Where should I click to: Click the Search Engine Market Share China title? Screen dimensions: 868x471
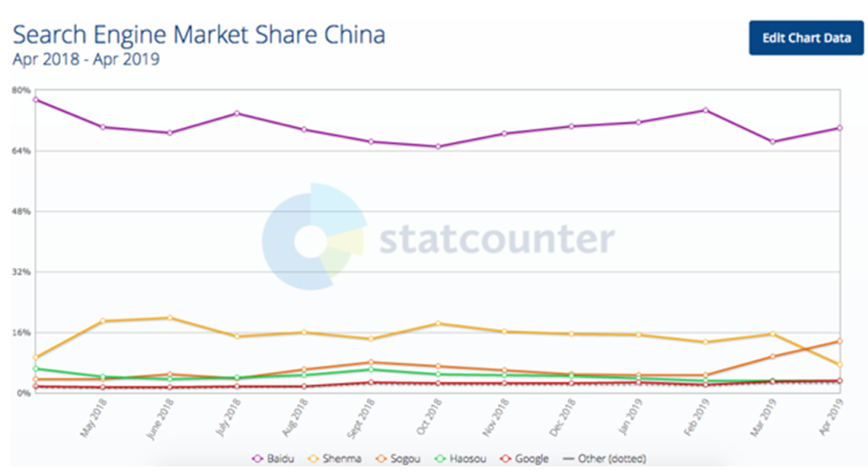point(199,35)
